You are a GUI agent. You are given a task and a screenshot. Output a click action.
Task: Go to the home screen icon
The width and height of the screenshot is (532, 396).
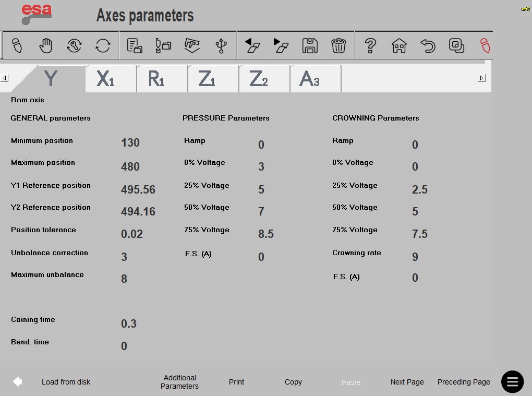399,45
